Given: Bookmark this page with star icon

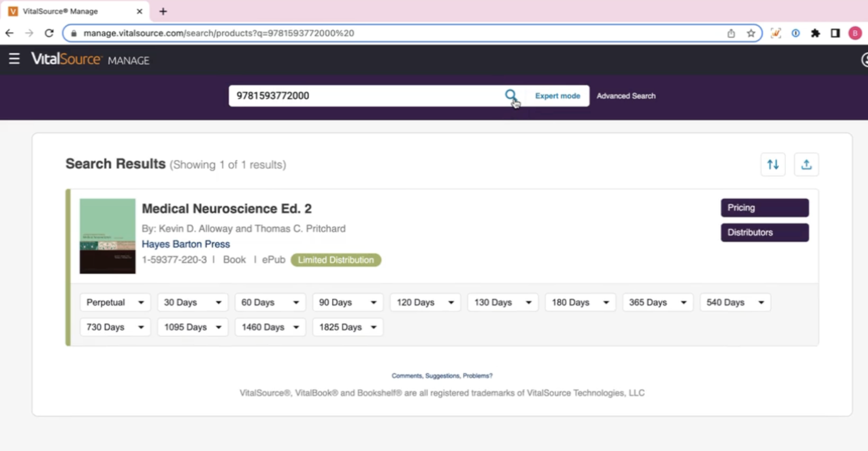Looking at the screenshot, I should (750, 33).
